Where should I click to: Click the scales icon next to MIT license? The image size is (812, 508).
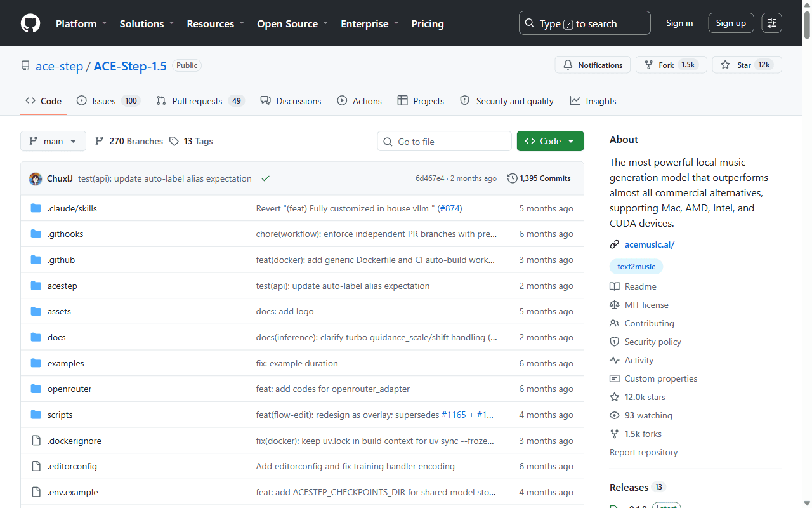click(x=614, y=305)
